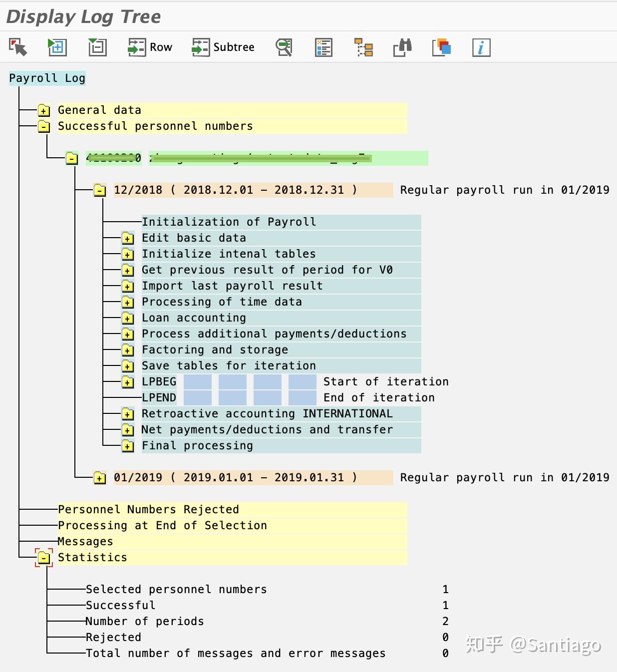This screenshot has width=617, height=672.
Task: Collapse the Statistics node
Action: (x=44, y=557)
